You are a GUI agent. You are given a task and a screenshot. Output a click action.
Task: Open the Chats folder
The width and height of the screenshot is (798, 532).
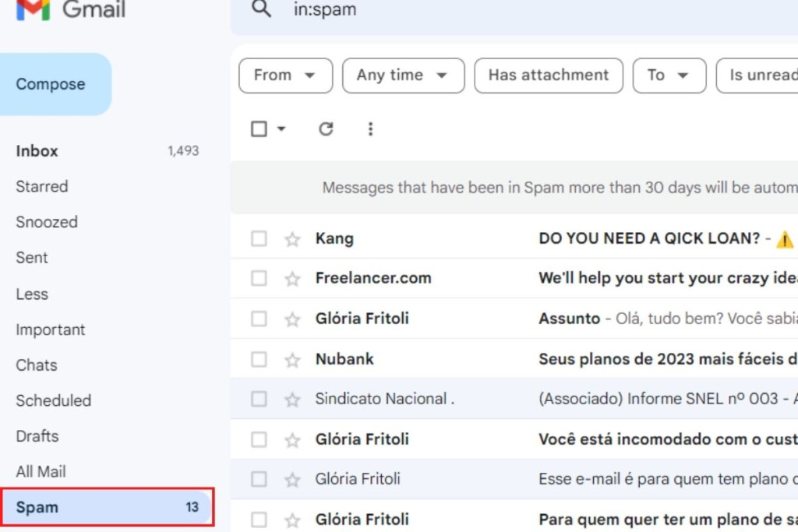point(107,365)
